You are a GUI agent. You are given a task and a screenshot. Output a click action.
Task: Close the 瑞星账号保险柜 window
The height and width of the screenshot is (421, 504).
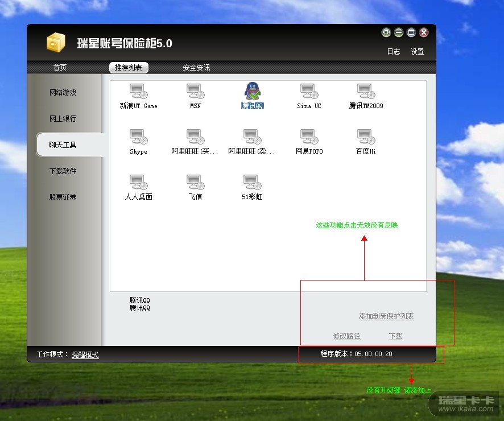pyautogui.click(x=424, y=32)
